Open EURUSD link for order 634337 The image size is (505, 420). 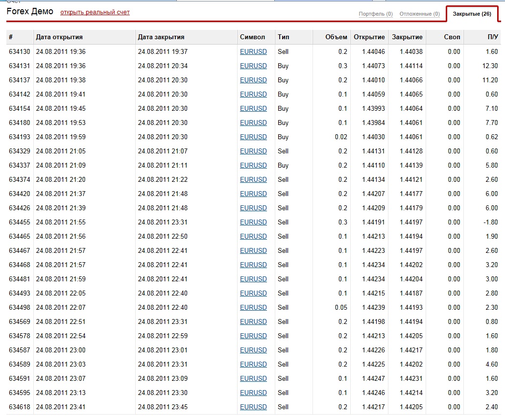pyautogui.click(x=253, y=165)
